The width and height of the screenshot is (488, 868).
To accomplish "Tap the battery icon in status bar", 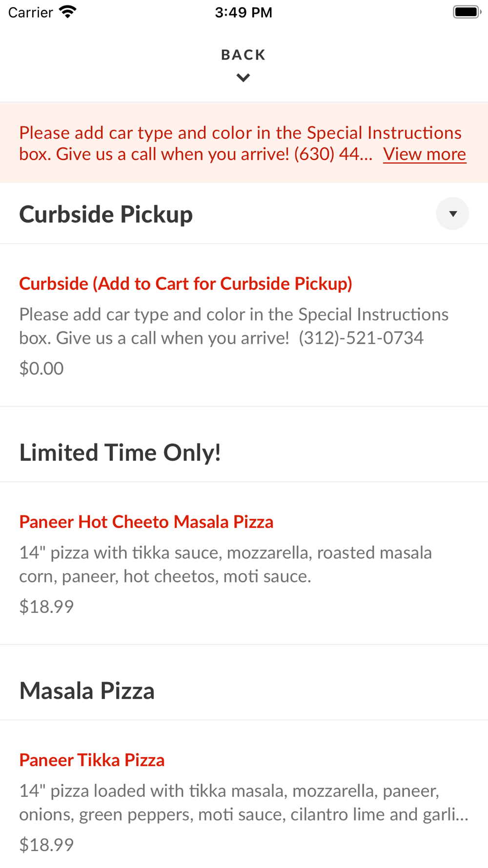I will pos(467,12).
